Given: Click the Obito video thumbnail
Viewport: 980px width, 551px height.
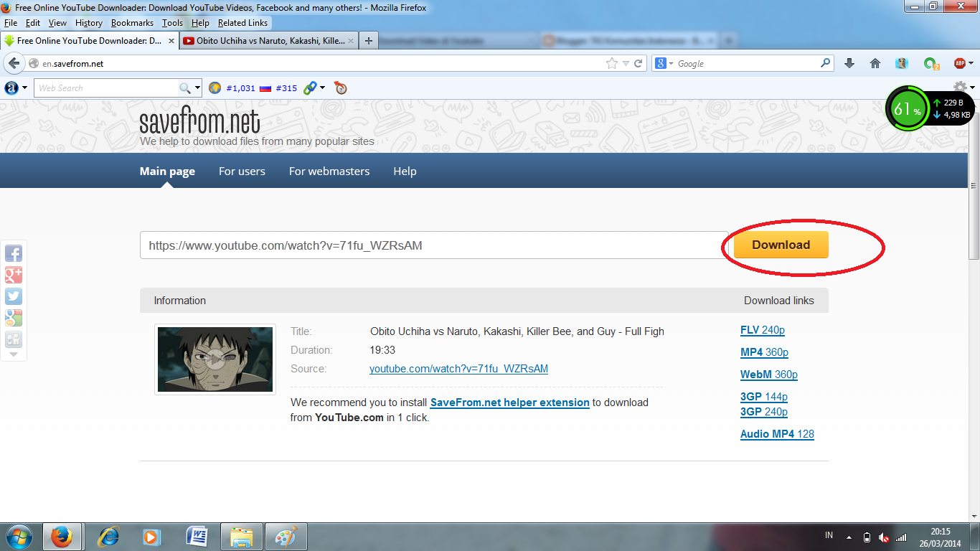Looking at the screenshot, I should [215, 359].
